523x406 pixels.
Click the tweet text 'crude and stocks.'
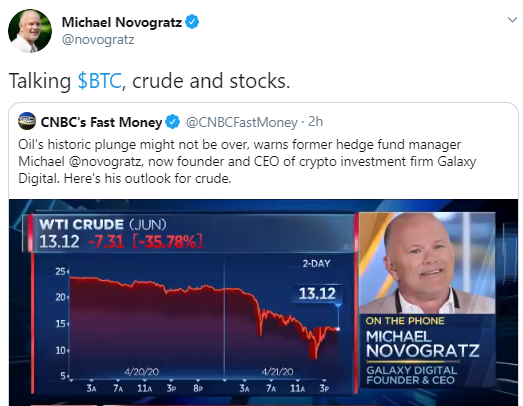tap(211, 81)
